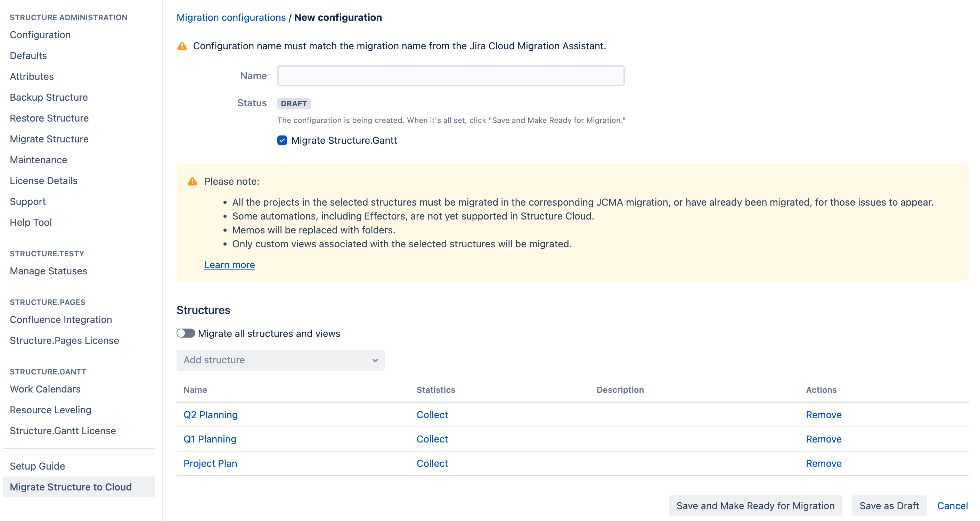Viewport: 980px width, 521px height.
Task: Open Confluence Integration settings
Action: click(x=60, y=320)
